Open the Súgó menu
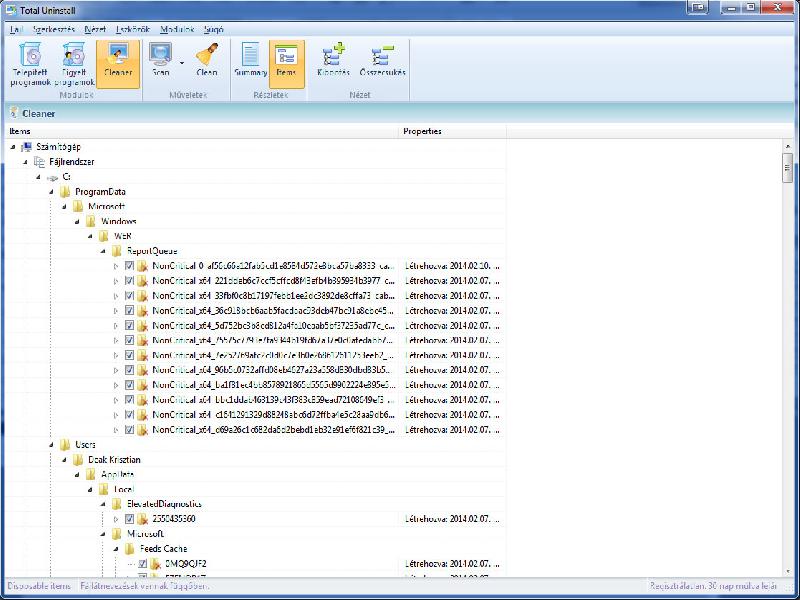The height and width of the screenshot is (600, 800). coord(213,29)
